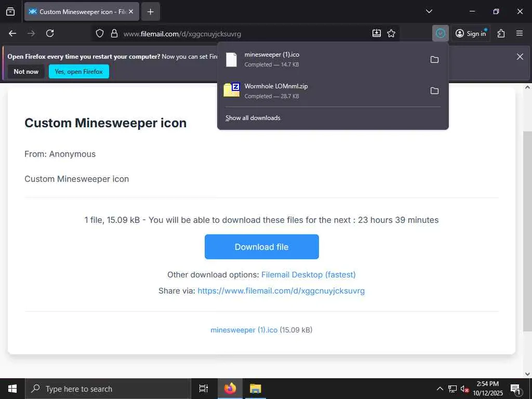This screenshot has height=399, width=532.
Task: Click the muted volume tray icon
Action: pos(464,389)
